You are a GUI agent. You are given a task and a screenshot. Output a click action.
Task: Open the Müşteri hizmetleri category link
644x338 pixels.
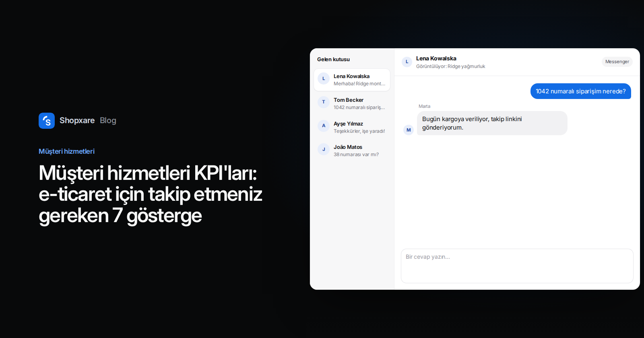pos(66,151)
